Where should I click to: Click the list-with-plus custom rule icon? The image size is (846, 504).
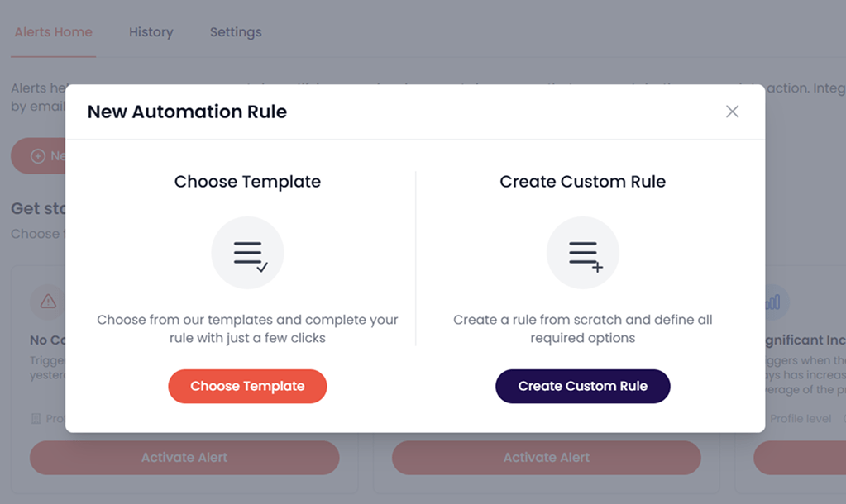pyautogui.click(x=583, y=253)
